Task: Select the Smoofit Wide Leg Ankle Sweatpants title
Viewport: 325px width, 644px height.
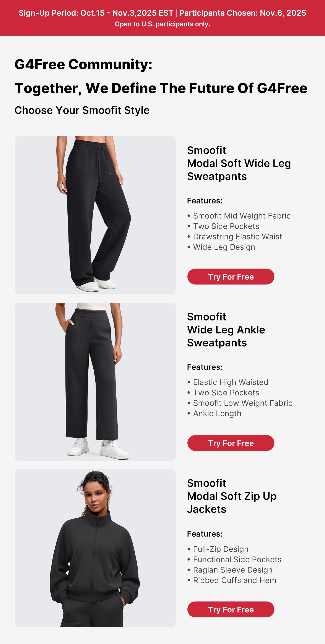Action: 226,330
